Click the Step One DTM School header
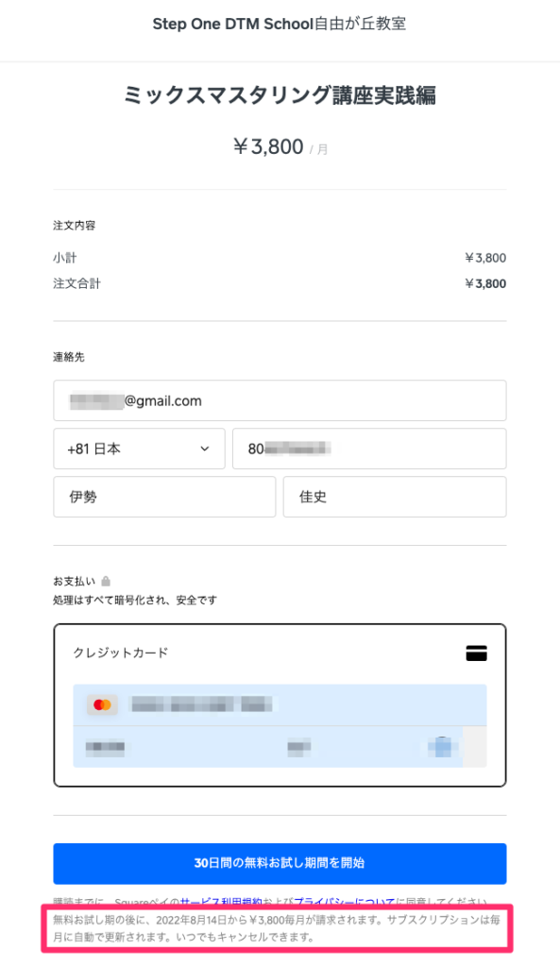Screen dimensions: 560x967 [280, 24]
